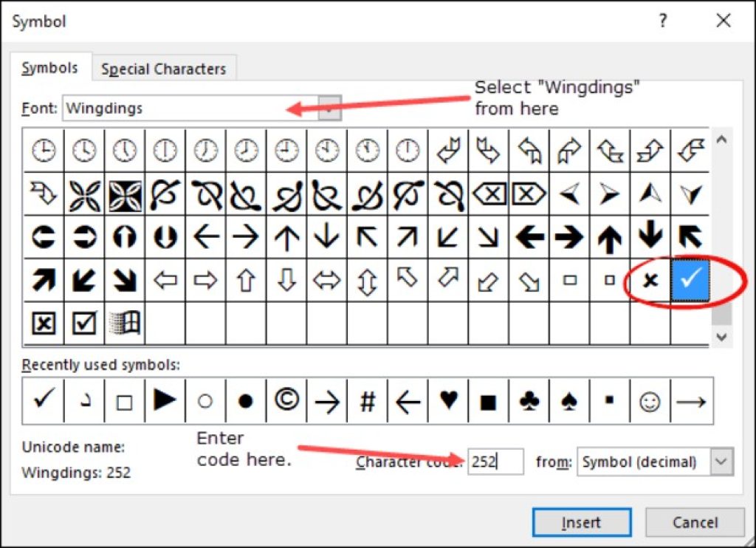Select the boxed X symbol in bottom row
The width and height of the screenshot is (756, 548).
(x=43, y=322)
